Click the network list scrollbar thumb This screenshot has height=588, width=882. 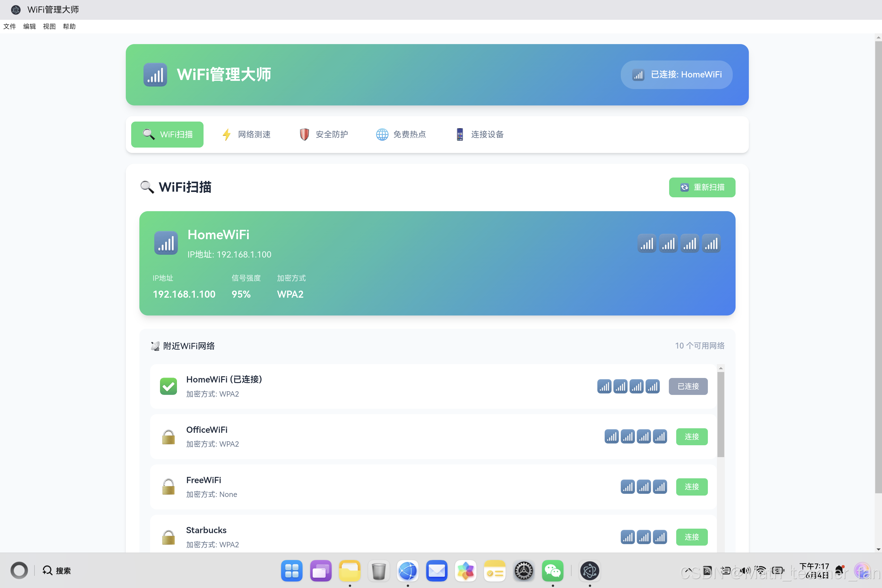(721, 414)
